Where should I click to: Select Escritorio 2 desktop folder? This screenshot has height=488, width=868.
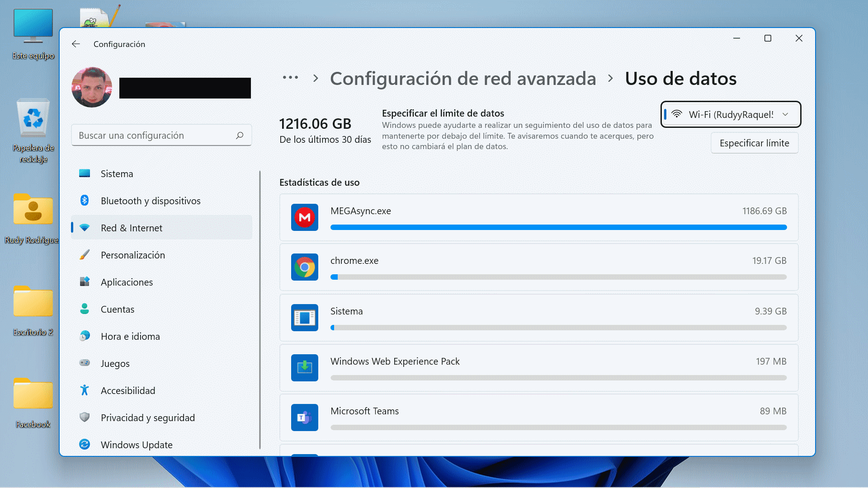(33, 311)
